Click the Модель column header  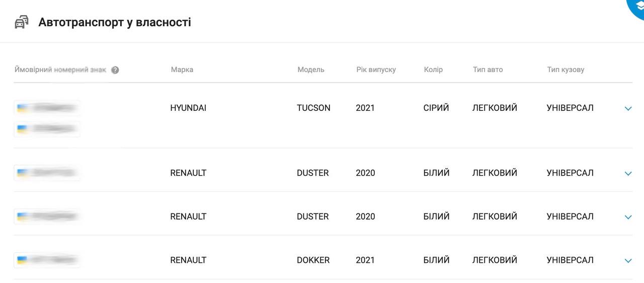pos(310,69)
